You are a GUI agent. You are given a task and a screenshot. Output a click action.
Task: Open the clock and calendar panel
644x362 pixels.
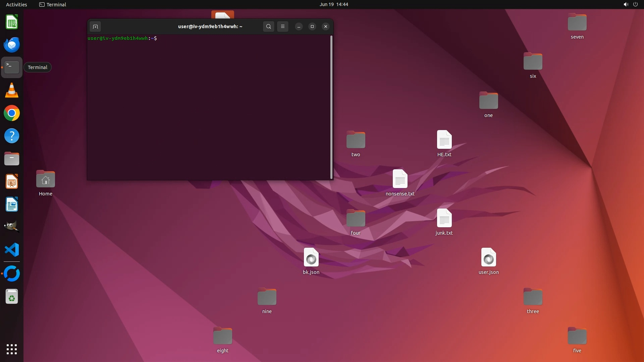pyautogui.click(x=333, y=4)
